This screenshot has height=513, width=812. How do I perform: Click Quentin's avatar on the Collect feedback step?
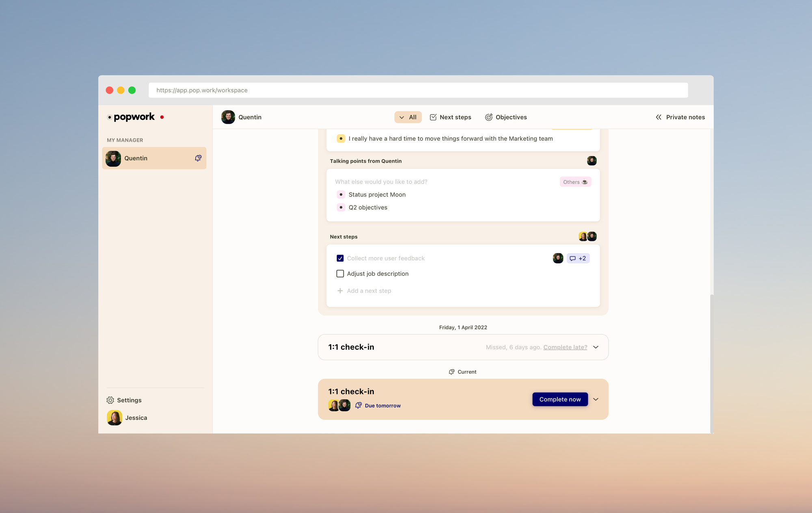pos(558,258)
